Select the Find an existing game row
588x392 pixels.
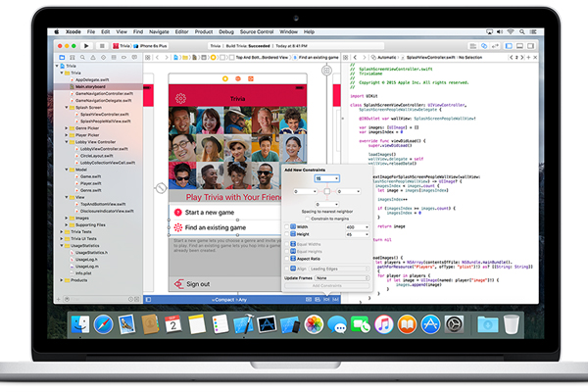coord(225,227)
